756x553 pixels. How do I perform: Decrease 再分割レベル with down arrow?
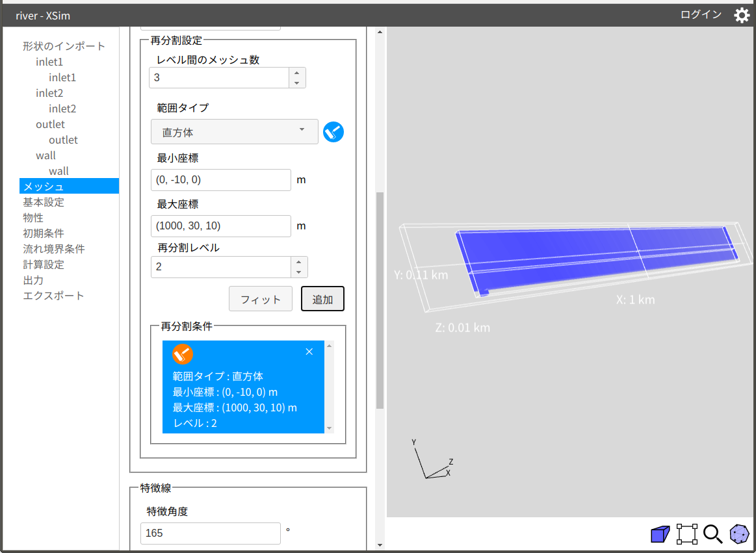tap(299, 272)
